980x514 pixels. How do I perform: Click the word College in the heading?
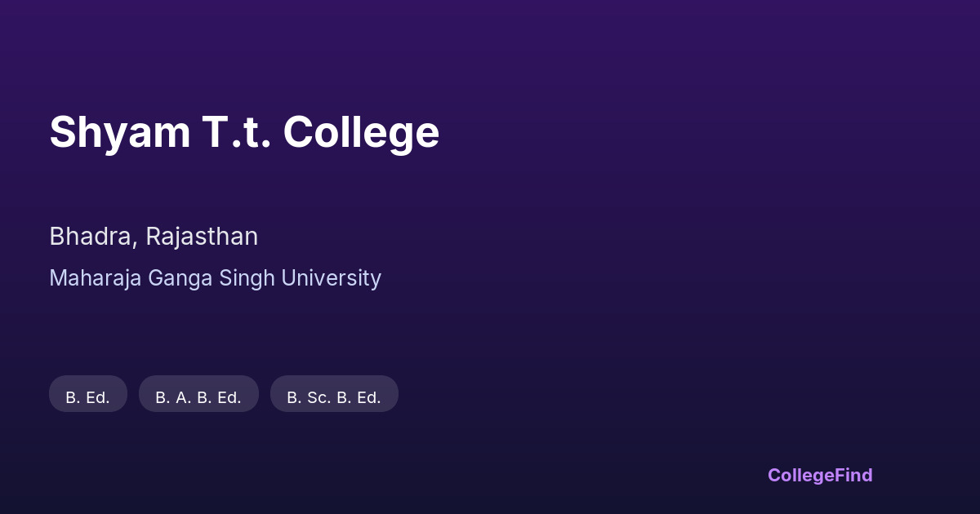click(x=361, y=132)
